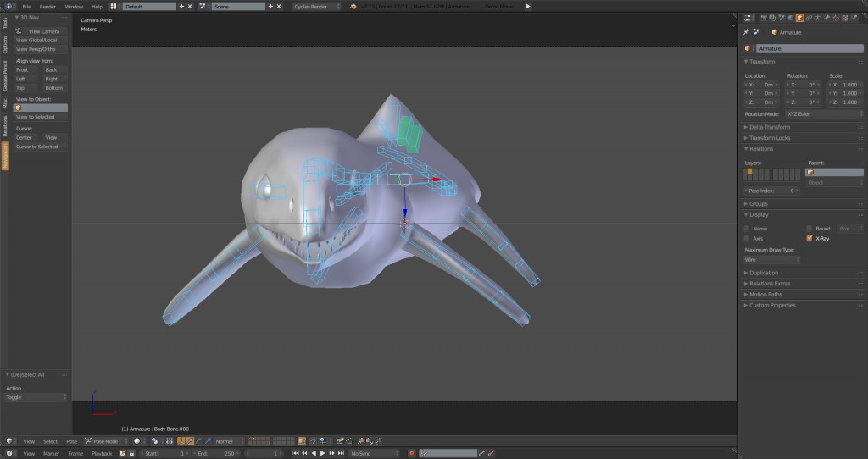Open the viewport shading sphere selector
Image resolution: width=868 pixels, height=459 pixels.
click(x=138, y=440)
